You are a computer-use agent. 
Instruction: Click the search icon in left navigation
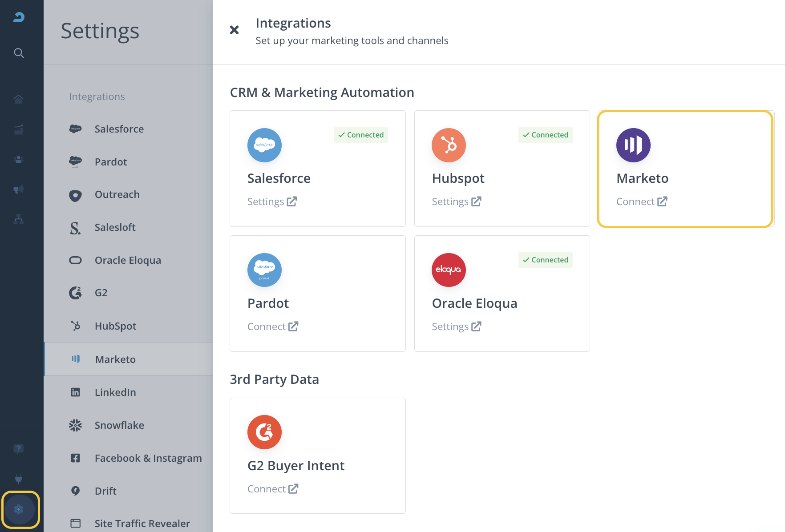pyautogui.click(x=19, y=53)
